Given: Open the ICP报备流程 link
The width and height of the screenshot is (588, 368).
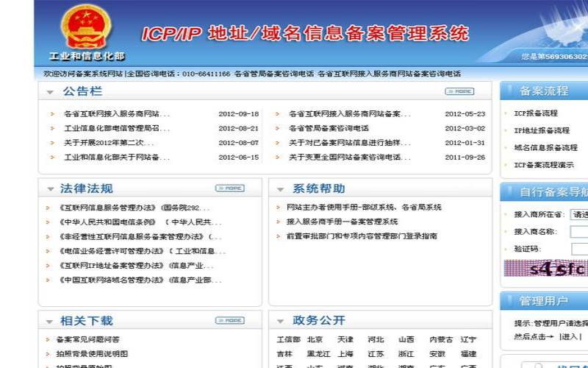Looking at the screenshot, I should point(536,113).
